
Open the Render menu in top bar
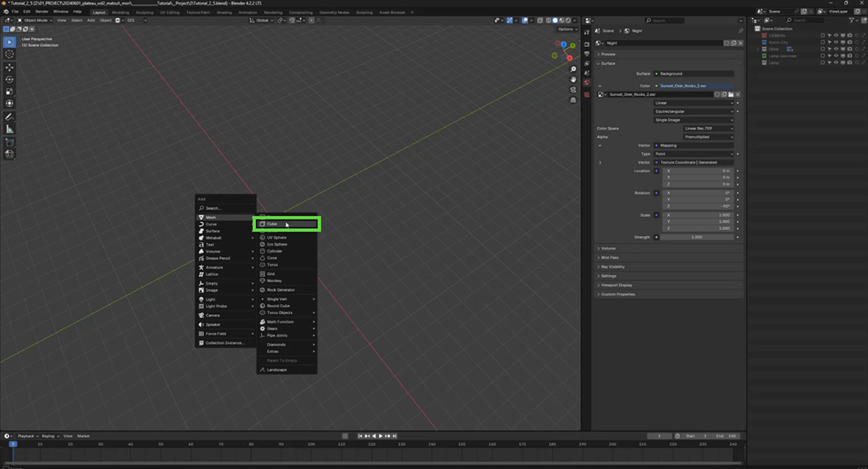point(42,12)
